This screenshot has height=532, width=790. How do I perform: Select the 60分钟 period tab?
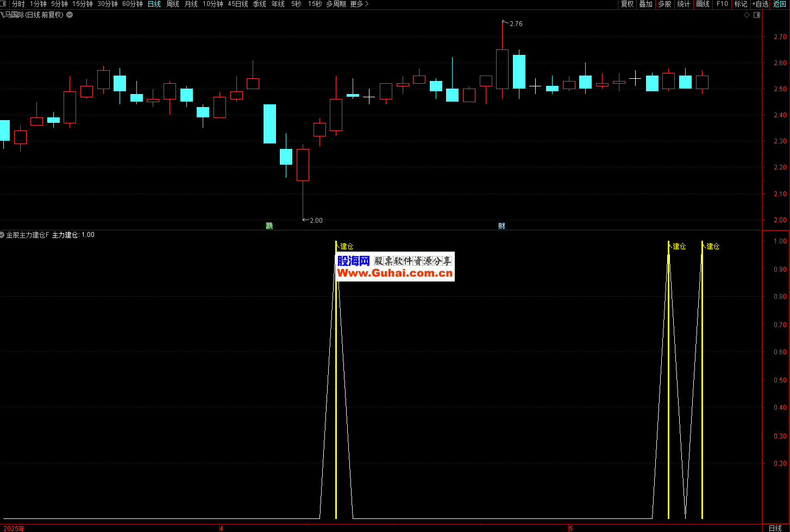coord(133,4)
